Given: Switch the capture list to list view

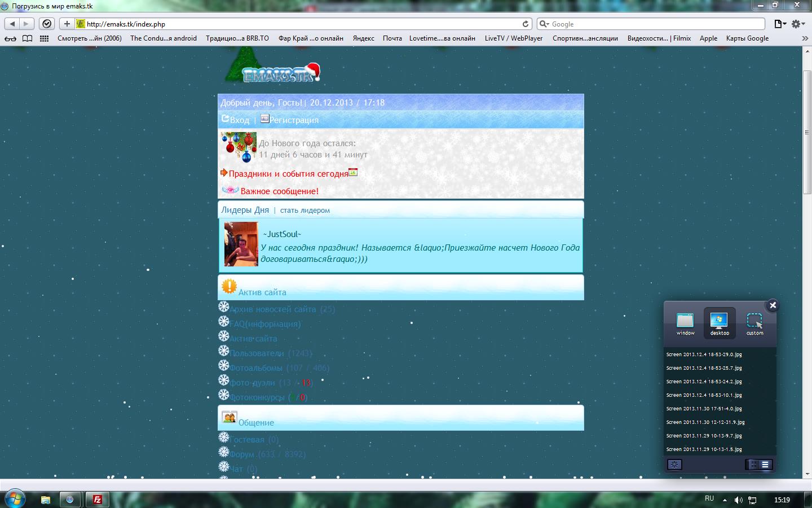Looking at the screenshot, I should click(x=765, y=465).
